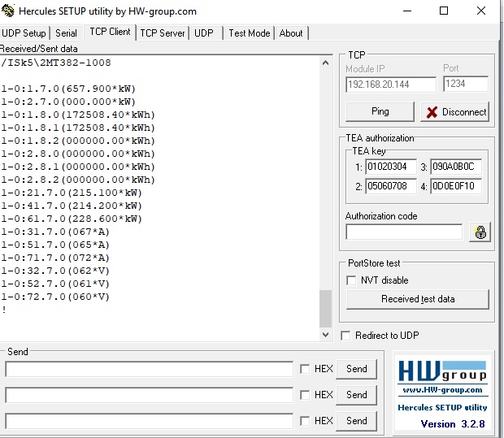
Task: Click the HW group logo
Action: [442, 371]
